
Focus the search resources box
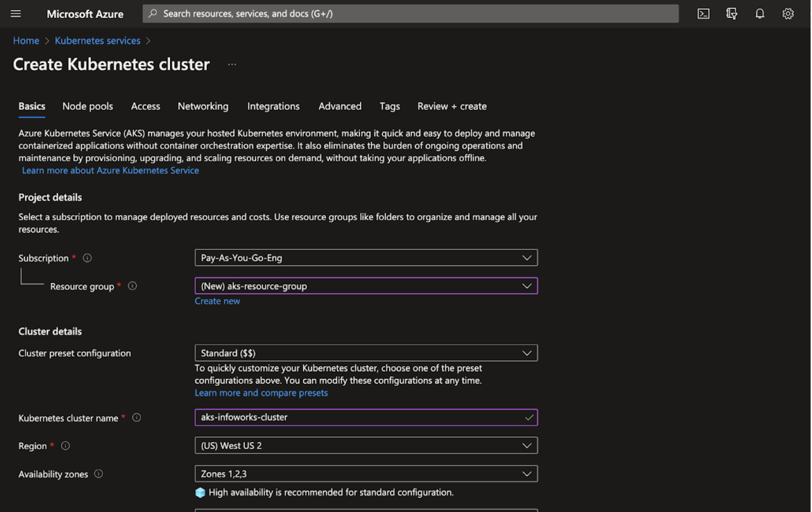point(410,14)
